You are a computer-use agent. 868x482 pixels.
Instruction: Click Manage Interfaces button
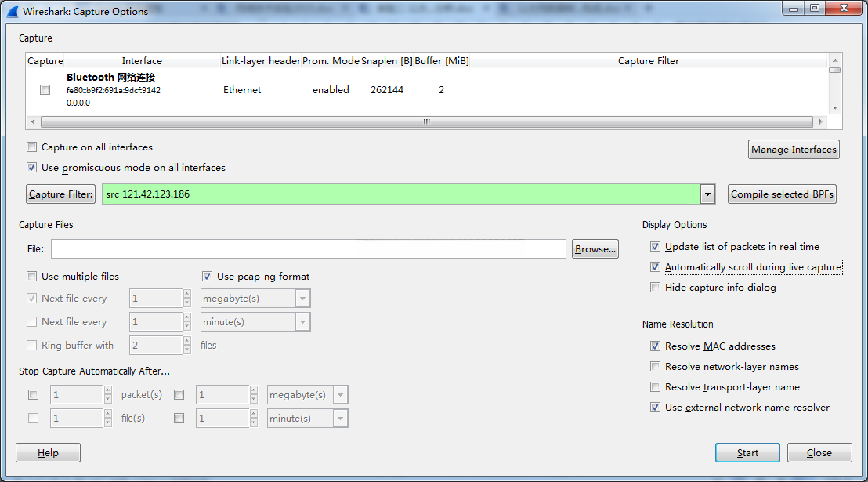coord(794,150)
